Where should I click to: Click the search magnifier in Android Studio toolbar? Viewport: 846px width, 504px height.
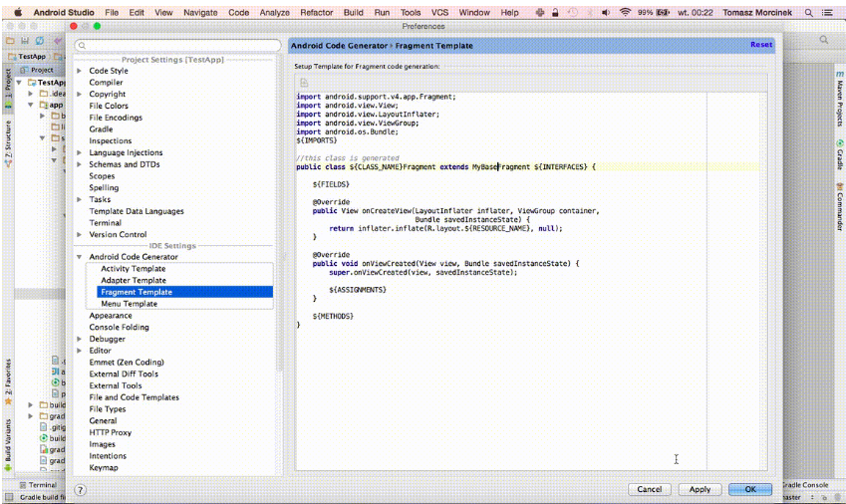pyautogui.click(x=823, y=40)
